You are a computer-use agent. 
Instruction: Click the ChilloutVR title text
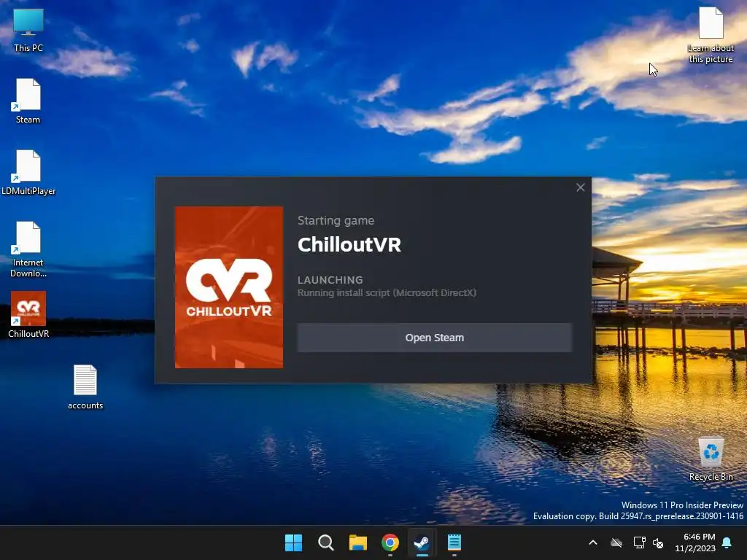[x=349, y=245]
